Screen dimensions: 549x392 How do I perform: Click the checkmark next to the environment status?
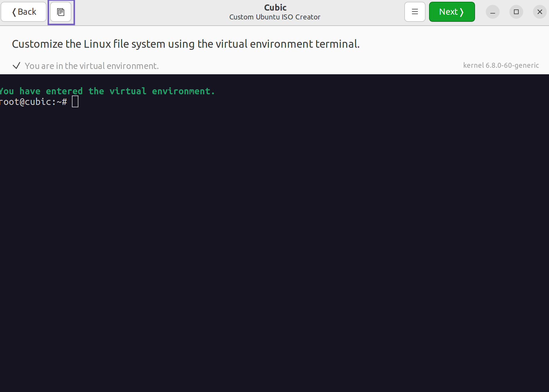point(17,65)
